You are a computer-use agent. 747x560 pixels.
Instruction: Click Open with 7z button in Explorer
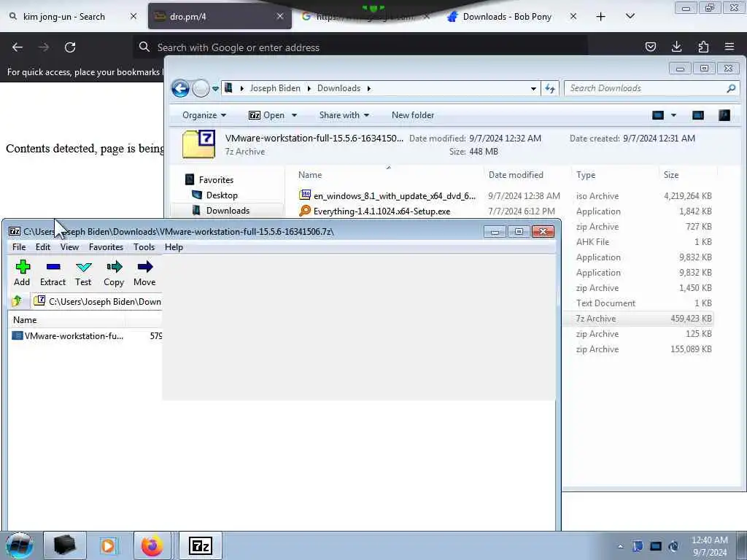(267, 115)
